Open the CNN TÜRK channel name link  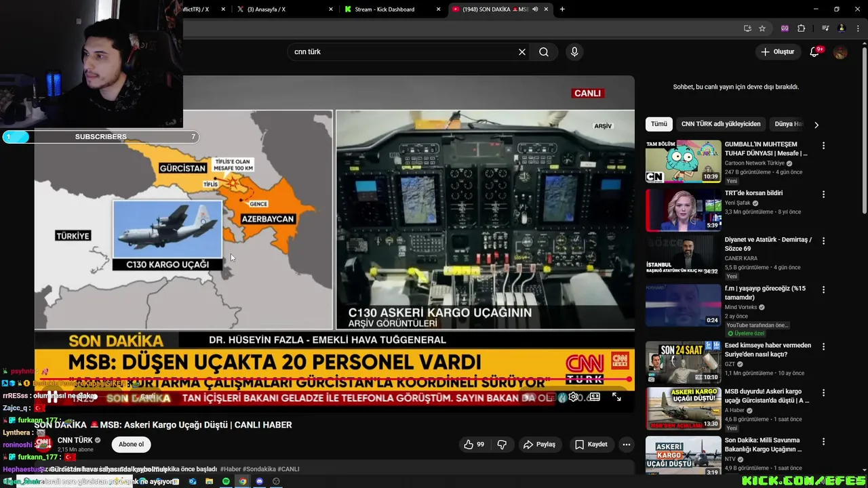pos(75,441)
